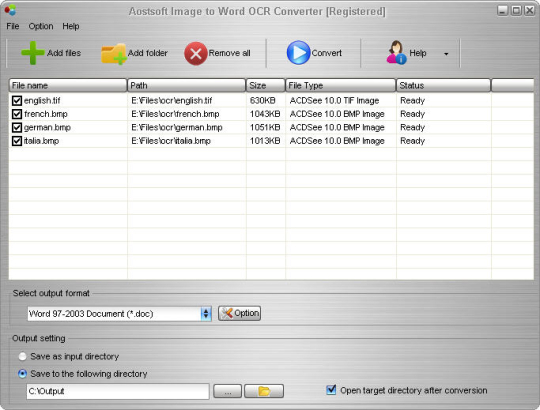Minimize the converter window

tap(502, 11)
